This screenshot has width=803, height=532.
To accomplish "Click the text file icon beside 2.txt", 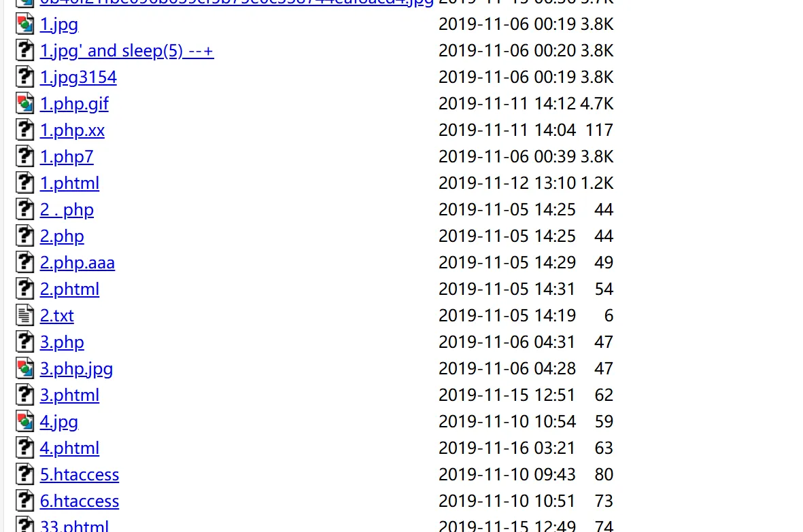I will pyautogui.click(x=24, y=315).
